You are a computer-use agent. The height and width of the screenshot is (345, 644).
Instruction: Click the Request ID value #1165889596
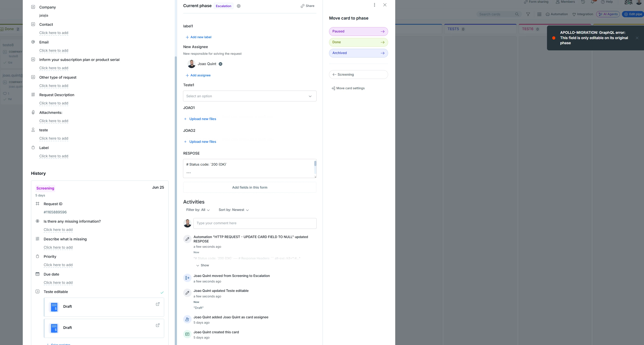(55, 212)
